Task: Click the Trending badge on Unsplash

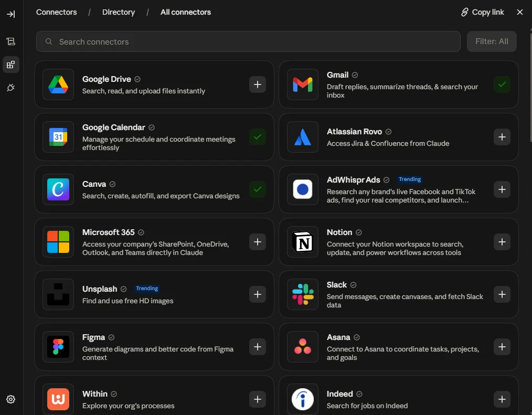Action: (x=147, y=289)
